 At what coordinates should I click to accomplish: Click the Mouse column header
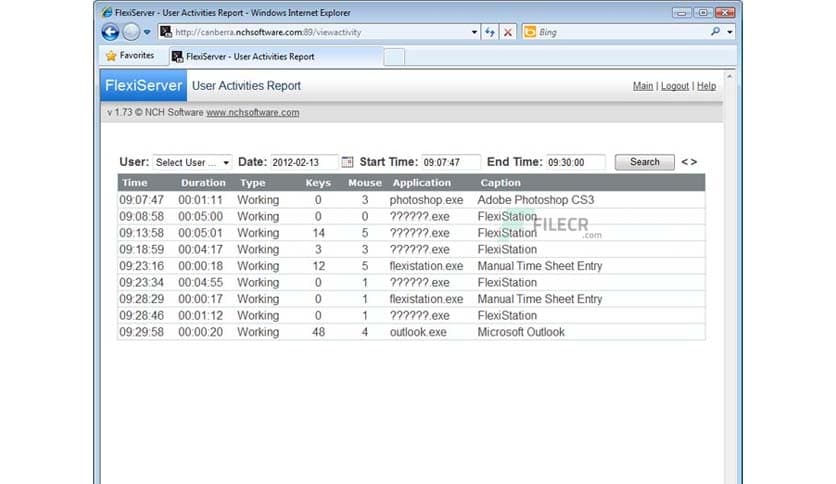point(365,182)
